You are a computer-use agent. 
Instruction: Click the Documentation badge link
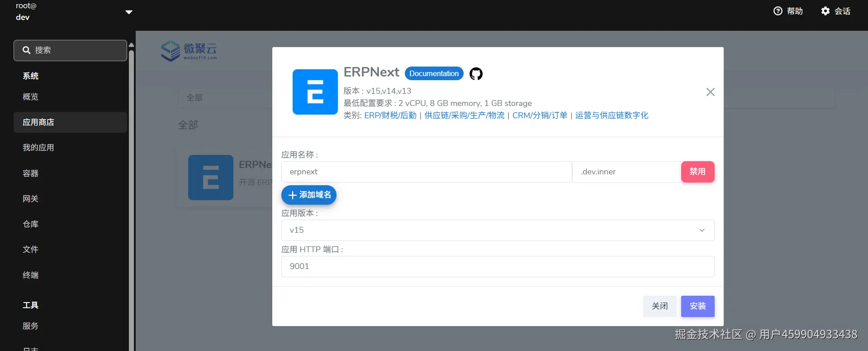pos(434,73)
